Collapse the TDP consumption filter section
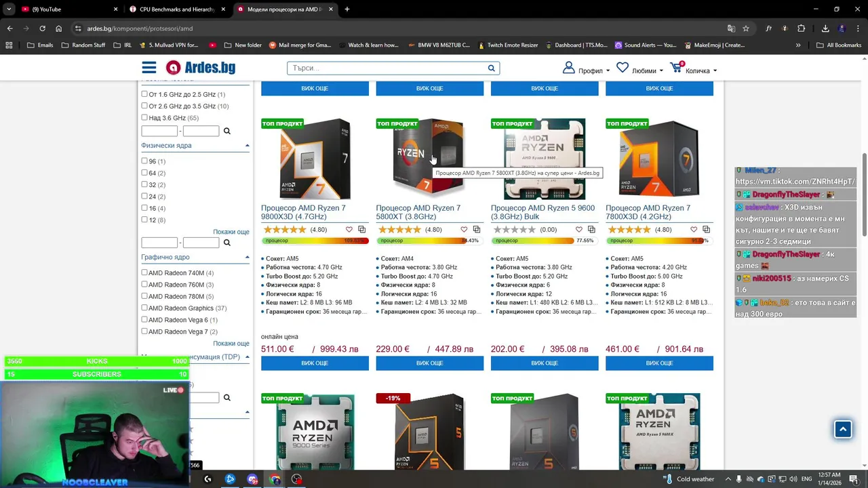This screenshot has height=488, width=868. tap(247, 357)
